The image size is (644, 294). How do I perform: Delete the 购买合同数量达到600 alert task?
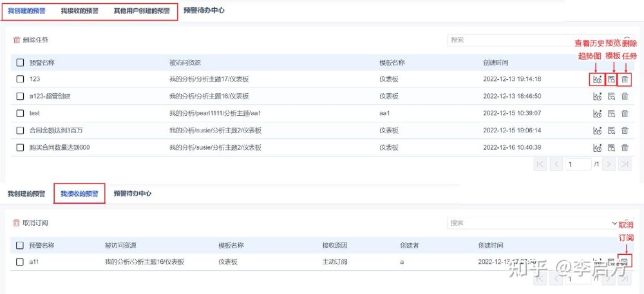tap(624, 147)
